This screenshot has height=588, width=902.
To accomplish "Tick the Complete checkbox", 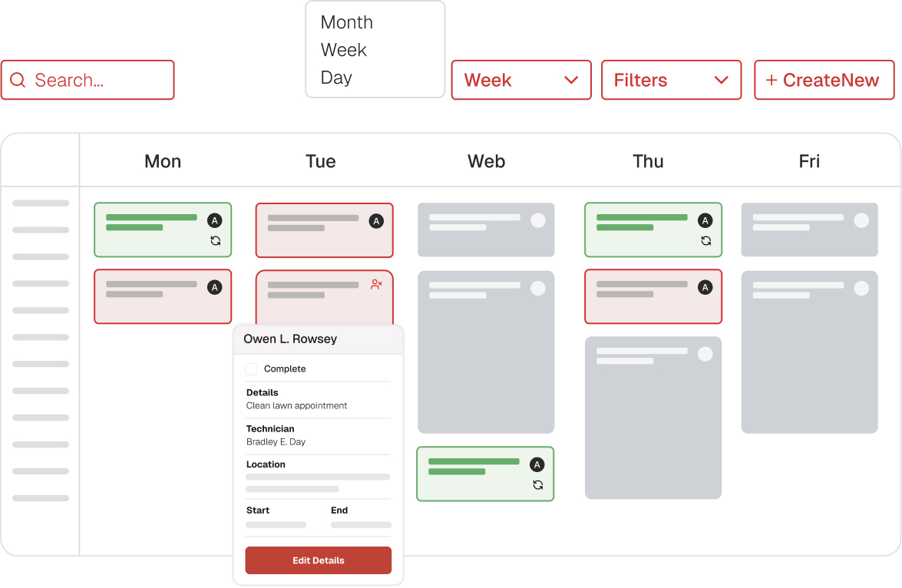I will coord(251,369).
